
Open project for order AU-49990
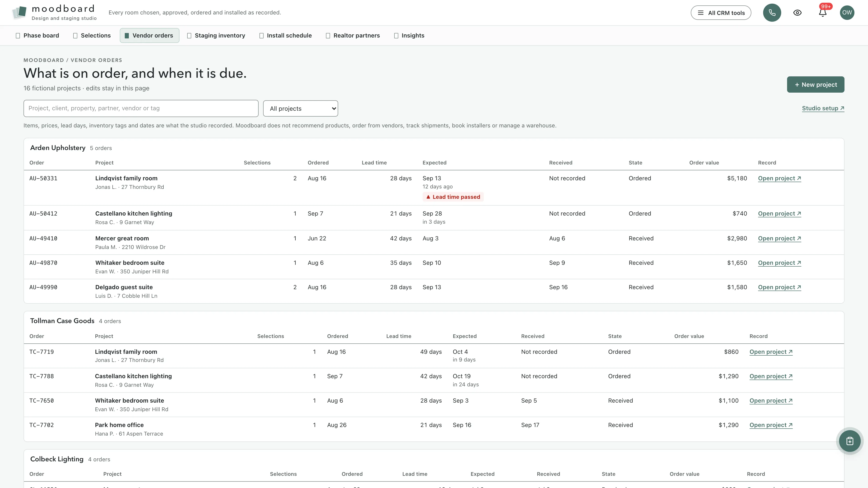779,287
